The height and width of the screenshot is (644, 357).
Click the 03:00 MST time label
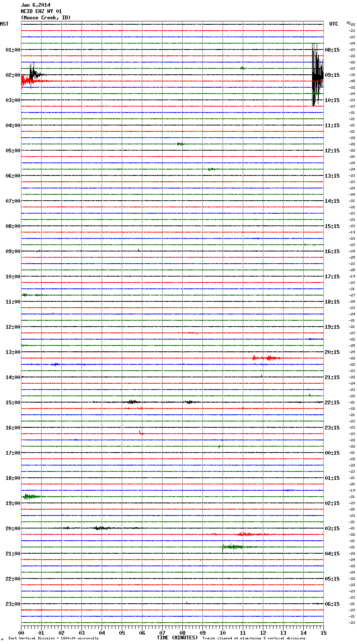[13, 100]
